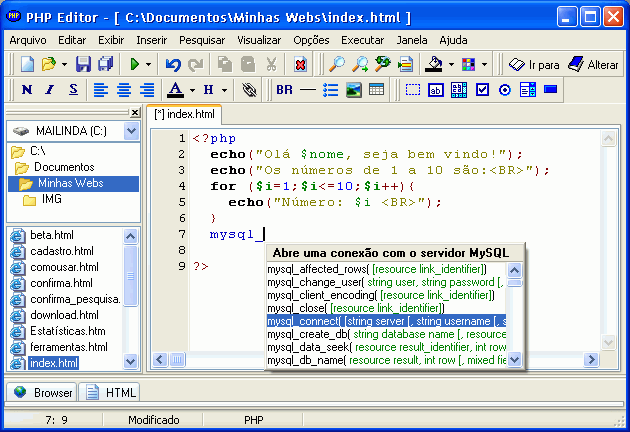Click the editor horizontal scrollbar right arrow
Screen dimensions: 630x432
tap(591, 359)
